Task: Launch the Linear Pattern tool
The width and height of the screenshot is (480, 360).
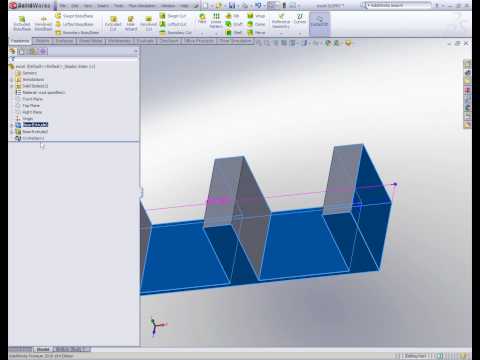Action: click(216, 21)
